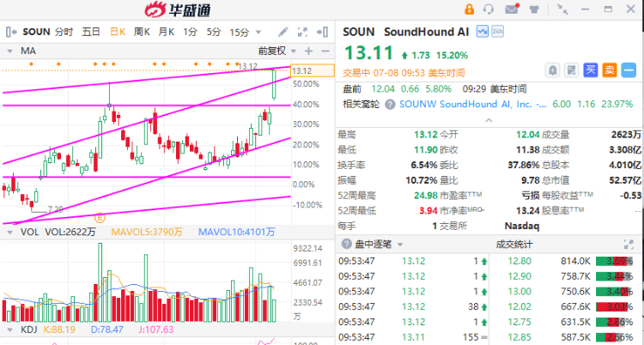Open the VOL indicator dropdown

click(x=9, y=232)
